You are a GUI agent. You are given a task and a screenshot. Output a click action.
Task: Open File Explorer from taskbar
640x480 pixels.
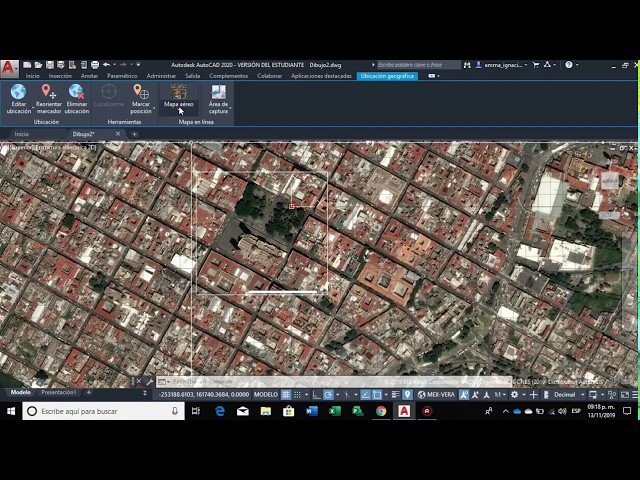point(266,411)
